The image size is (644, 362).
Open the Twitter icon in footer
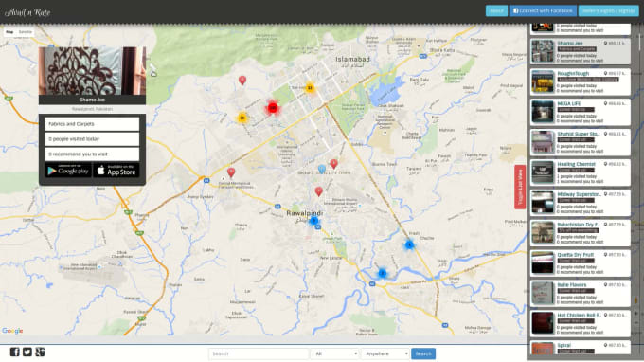(x=27, y=352)
